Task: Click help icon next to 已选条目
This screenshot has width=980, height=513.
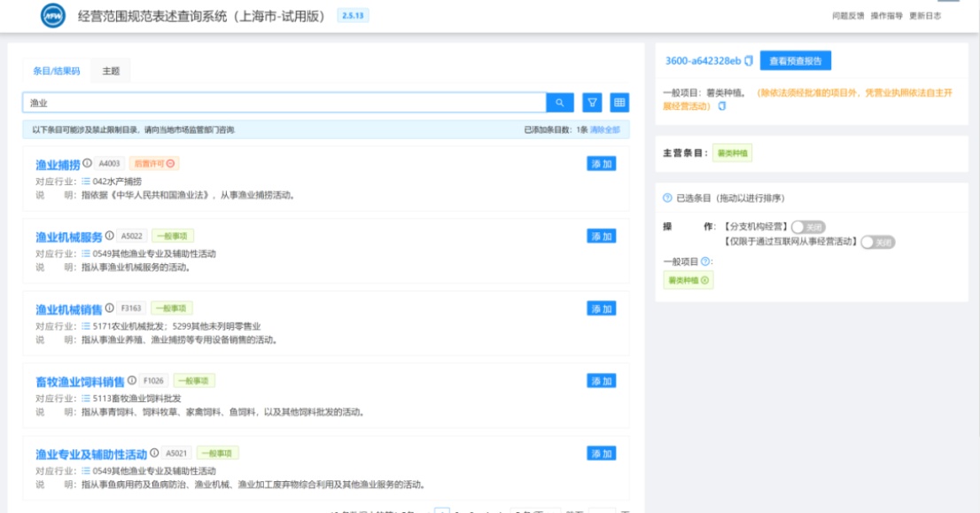Action: [667, 198]
